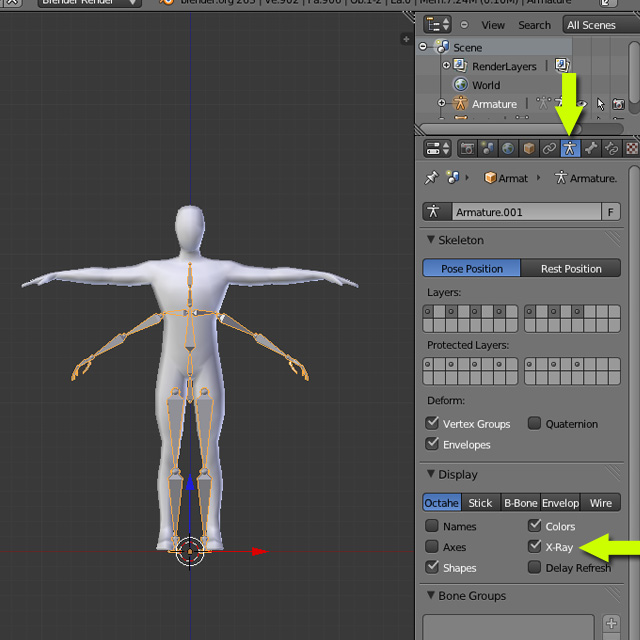Enable the Names display checkbox
This screenshot has width=640, height=640.
pyautogui.click(x=432, y=526)
